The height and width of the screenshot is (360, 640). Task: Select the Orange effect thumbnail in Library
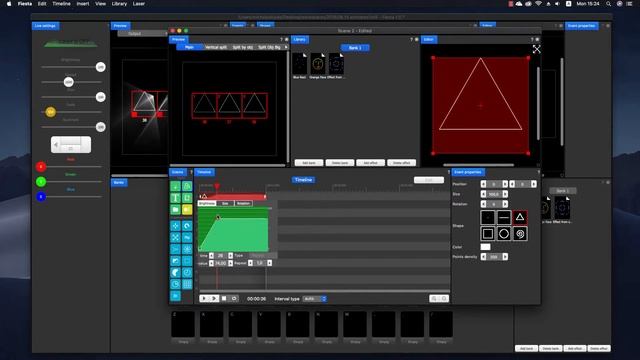318,64
